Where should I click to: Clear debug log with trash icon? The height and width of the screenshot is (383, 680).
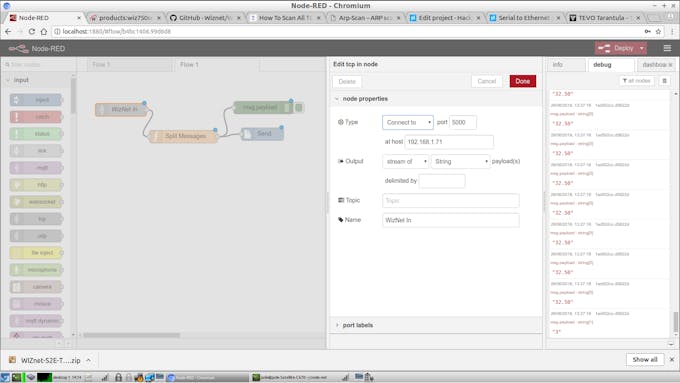pos(664,81)
